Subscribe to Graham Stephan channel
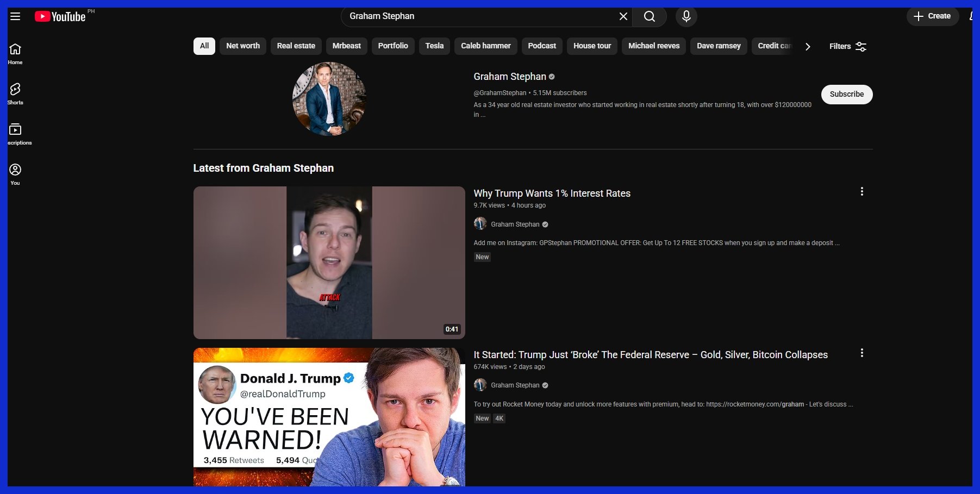Screen dimensions: 980x494 (846, 95)
